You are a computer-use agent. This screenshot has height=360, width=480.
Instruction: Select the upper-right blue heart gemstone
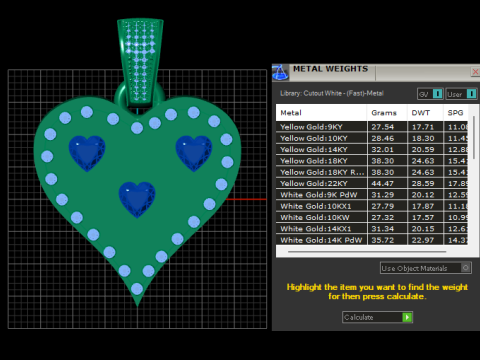(x=194, y=153)
